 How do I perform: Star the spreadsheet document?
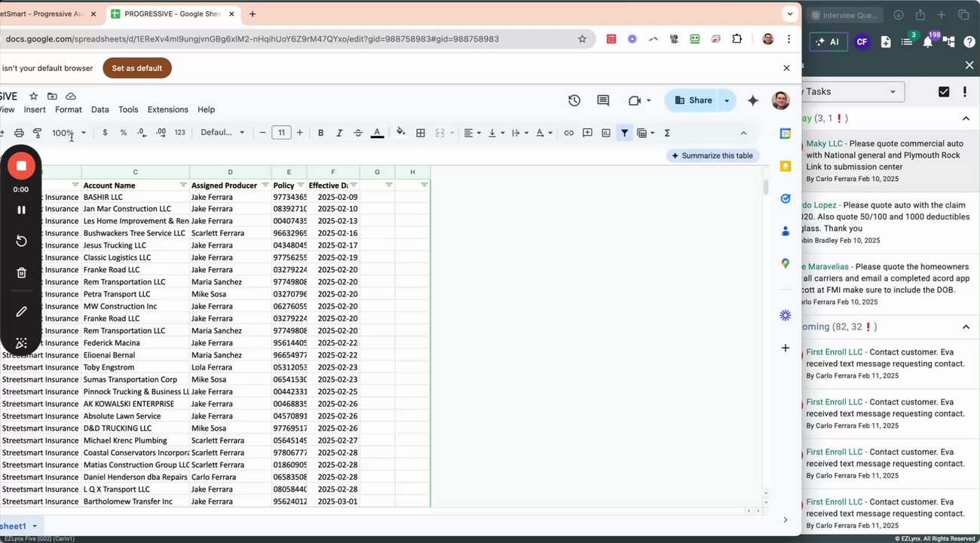click(33, 96)
